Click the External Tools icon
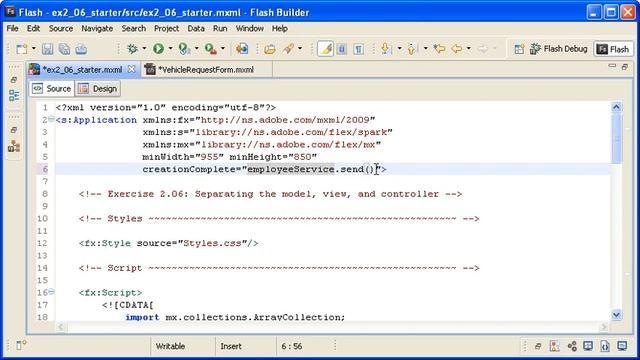 coord(211,49)
